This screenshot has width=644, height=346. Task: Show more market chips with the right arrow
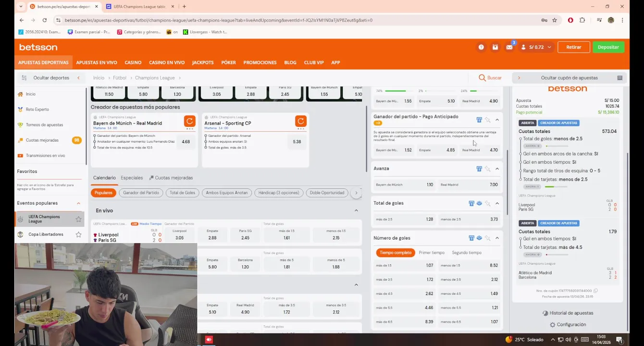tap(356, 193)
